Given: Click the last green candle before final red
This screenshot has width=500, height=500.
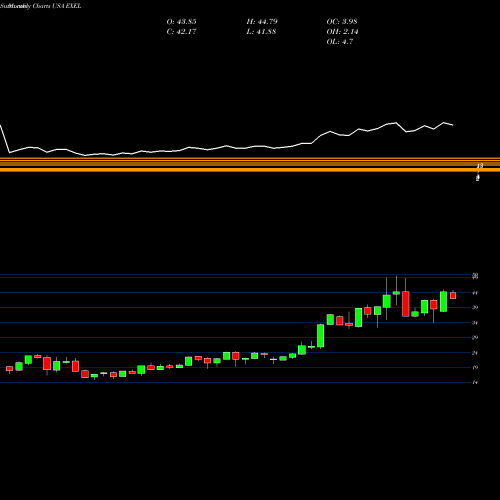Looking at the screenshot, I should (x=444, y=302).
